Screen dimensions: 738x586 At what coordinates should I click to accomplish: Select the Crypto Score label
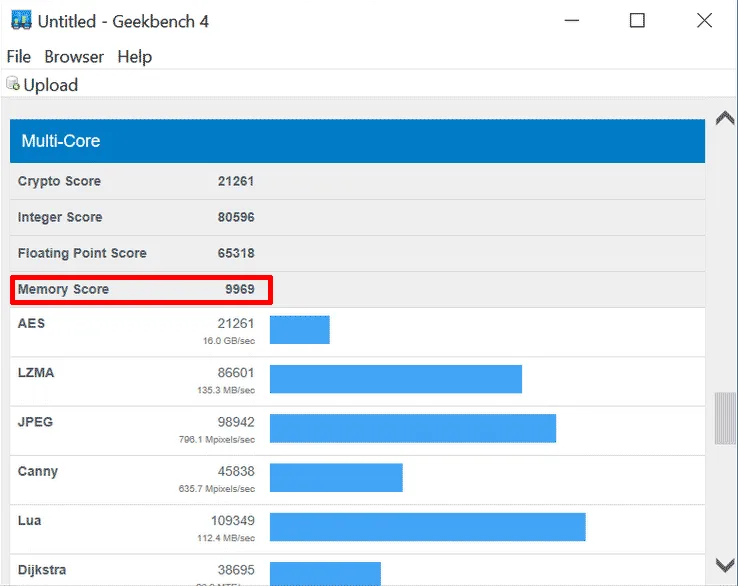[x=59, y=181]
